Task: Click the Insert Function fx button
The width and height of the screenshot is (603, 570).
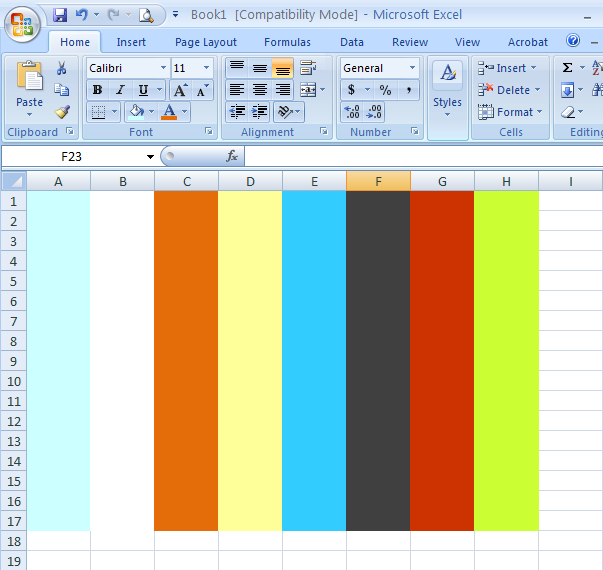Action: tap(232, 156)
